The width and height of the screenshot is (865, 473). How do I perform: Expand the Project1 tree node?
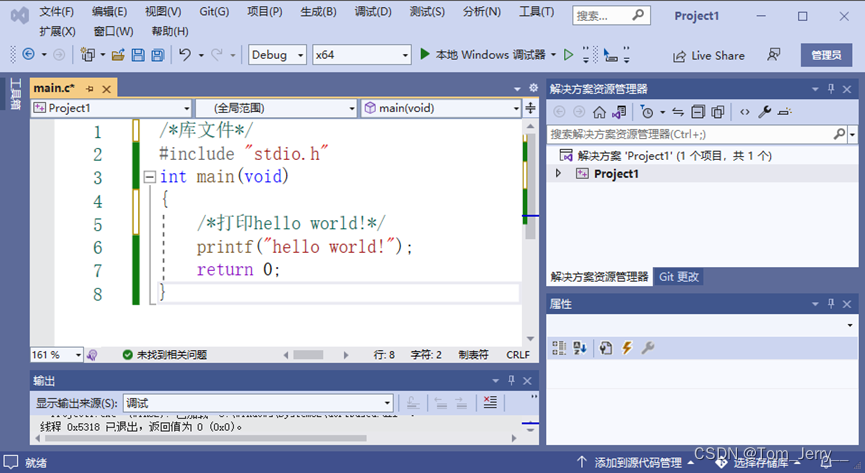(558, 173)
